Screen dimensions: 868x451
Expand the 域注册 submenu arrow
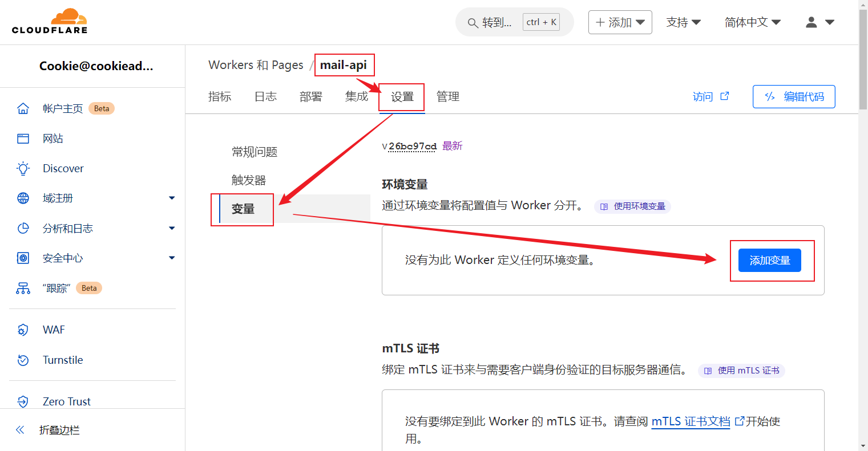coord(172,198)
